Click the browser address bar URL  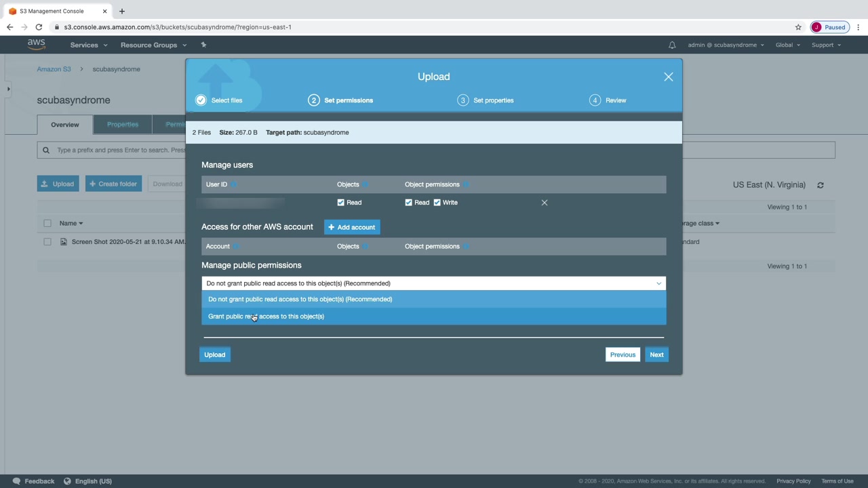[178, 27]
